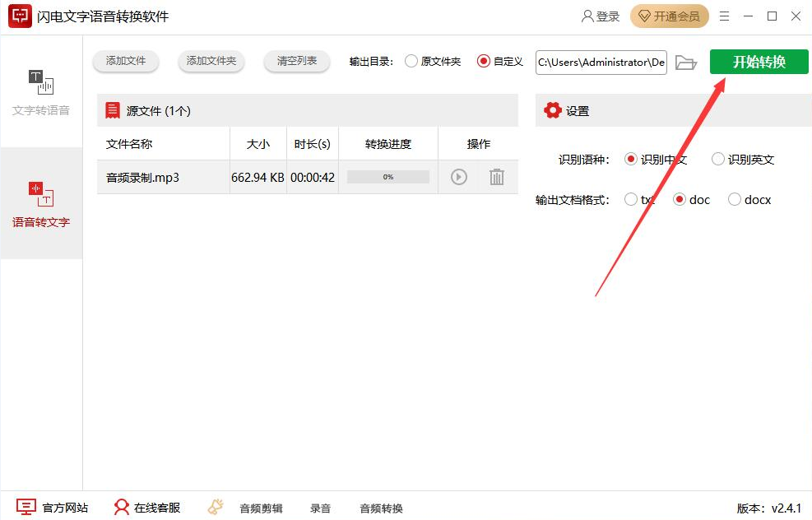Image resolution: width=812 pixels, height=520 pixels.
Task: Close the application window
Action: coord(796,16)
